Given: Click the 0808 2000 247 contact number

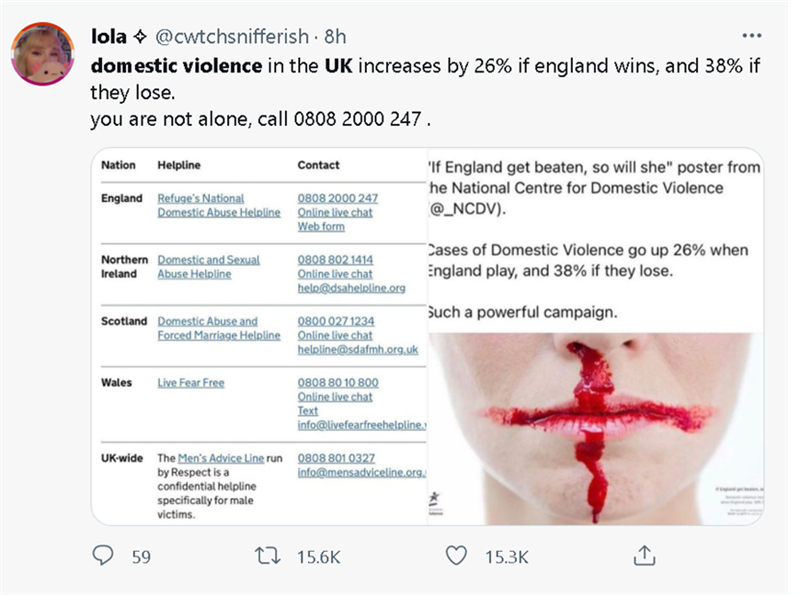Looking at the screenshot, I should click(x=337, y=199).
